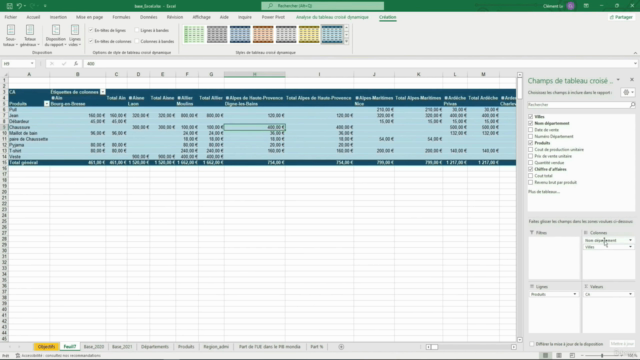Click the cancel X icon in formula bar
Viewport: 640px width, 360px height.
click(x=52, y=64)
